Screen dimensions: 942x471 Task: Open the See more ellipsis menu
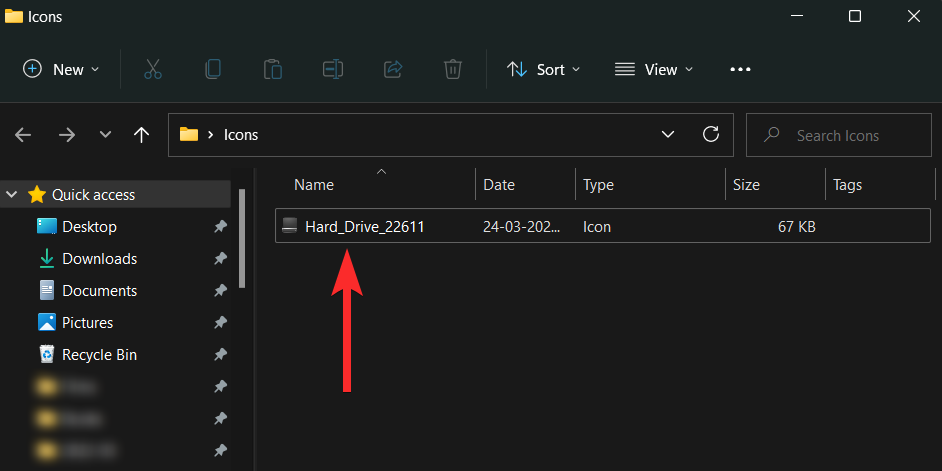[x=740, y=69]
